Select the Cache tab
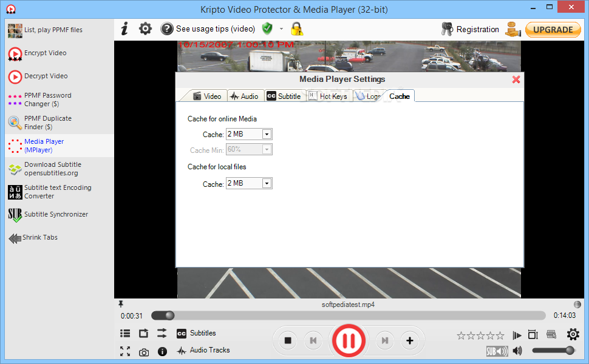 (399, 96)
